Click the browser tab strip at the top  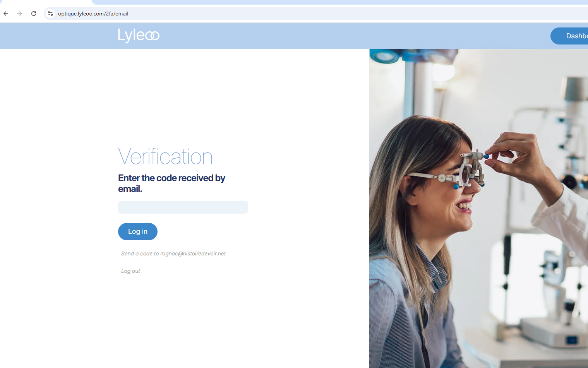coord(340,2)
